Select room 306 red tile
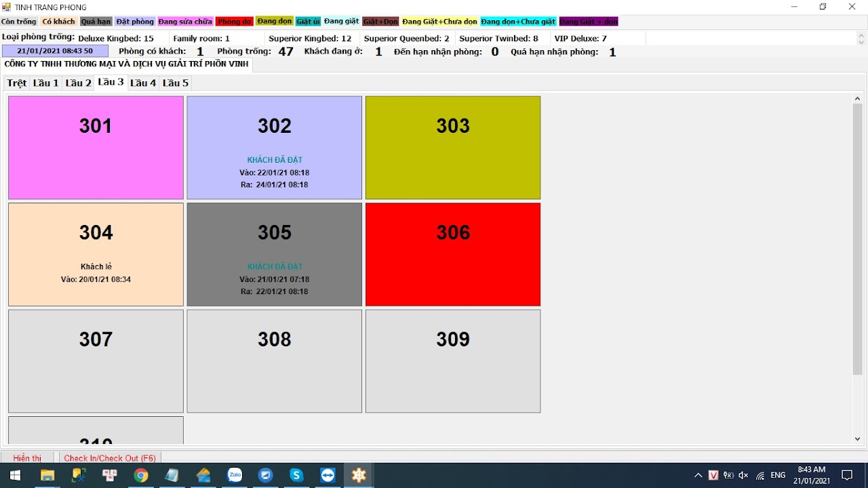Viewport: 868px width, 488px height. point(453,254)
